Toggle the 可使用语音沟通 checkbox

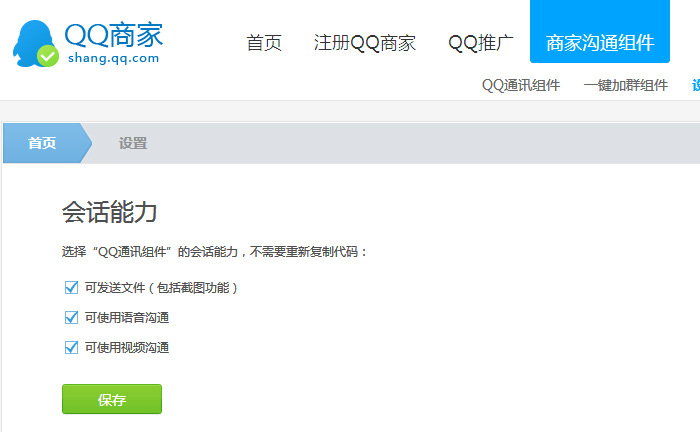pyautogui.click(x=71, y=318)
